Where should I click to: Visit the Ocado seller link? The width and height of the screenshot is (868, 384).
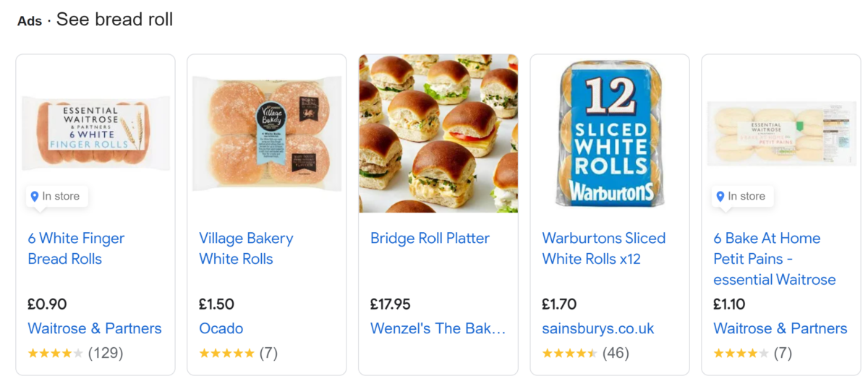point(221,328)
